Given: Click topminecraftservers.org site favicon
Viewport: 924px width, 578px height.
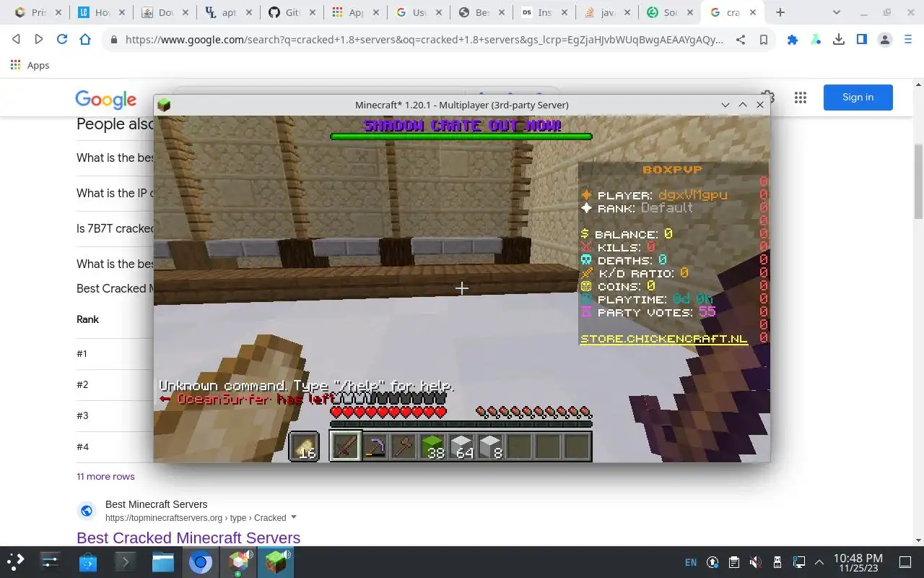Looking at the screenshot, I should [87, 511].
